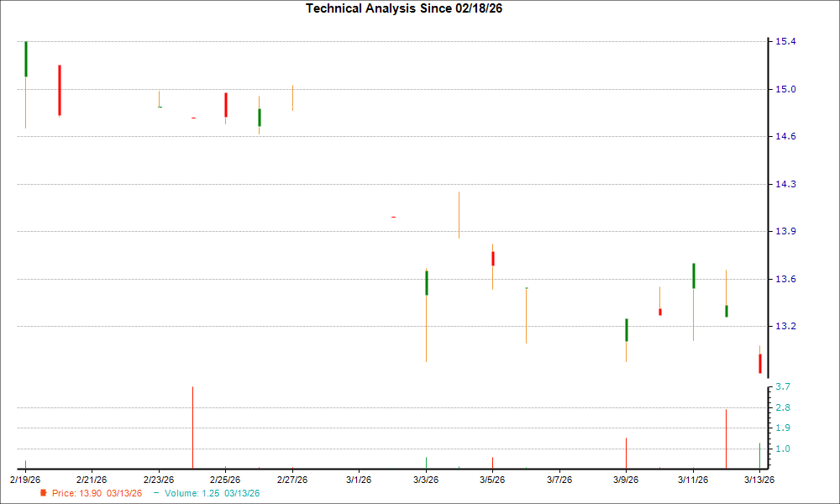Screen dimensions: 840x504
Task: Click the orange candle near 3/4/26
Action: point(458,214)
